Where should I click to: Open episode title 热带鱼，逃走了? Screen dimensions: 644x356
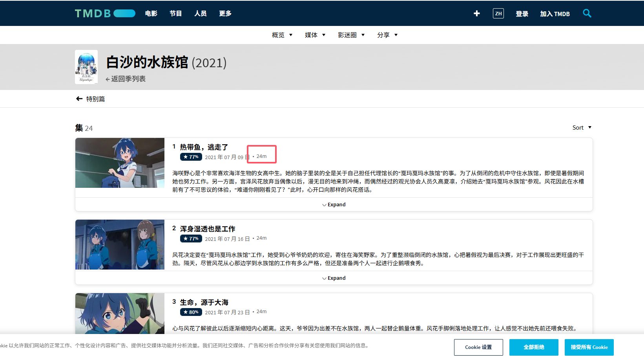204,147
